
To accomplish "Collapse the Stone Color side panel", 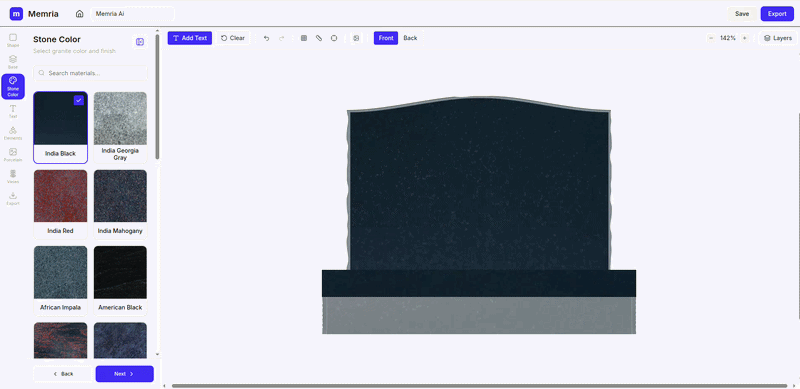I will pyautogui.click(x=140, y=42).
